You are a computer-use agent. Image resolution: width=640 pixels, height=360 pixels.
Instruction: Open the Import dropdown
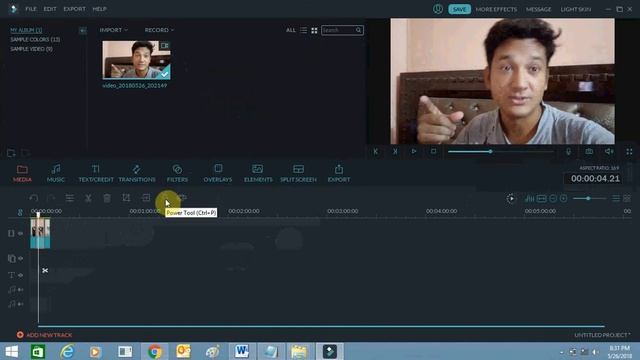click(x=113, y=30)
